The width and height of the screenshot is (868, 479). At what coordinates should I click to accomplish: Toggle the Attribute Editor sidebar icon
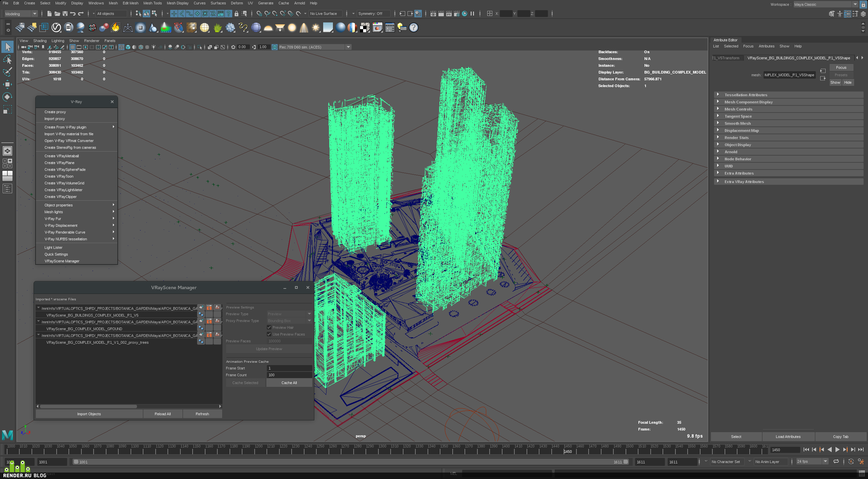point(847,14)
